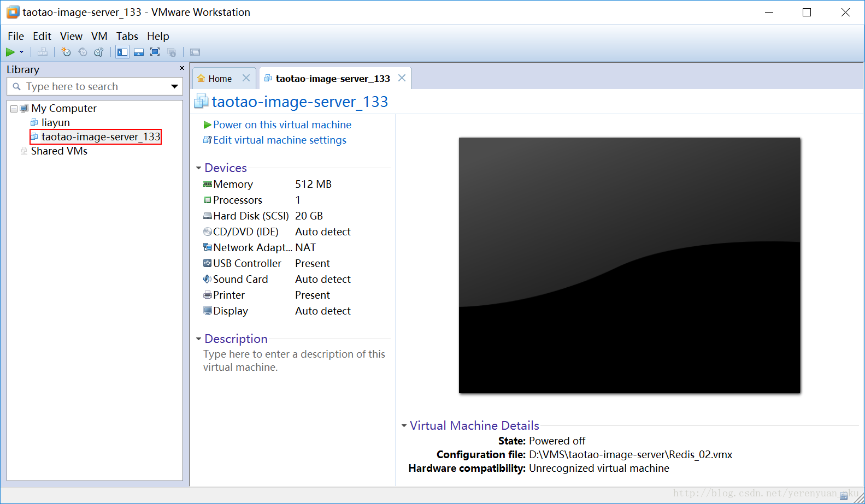Collapse the My Computer tree node
This screenshot has height=504, width=865.
(14, 109)
